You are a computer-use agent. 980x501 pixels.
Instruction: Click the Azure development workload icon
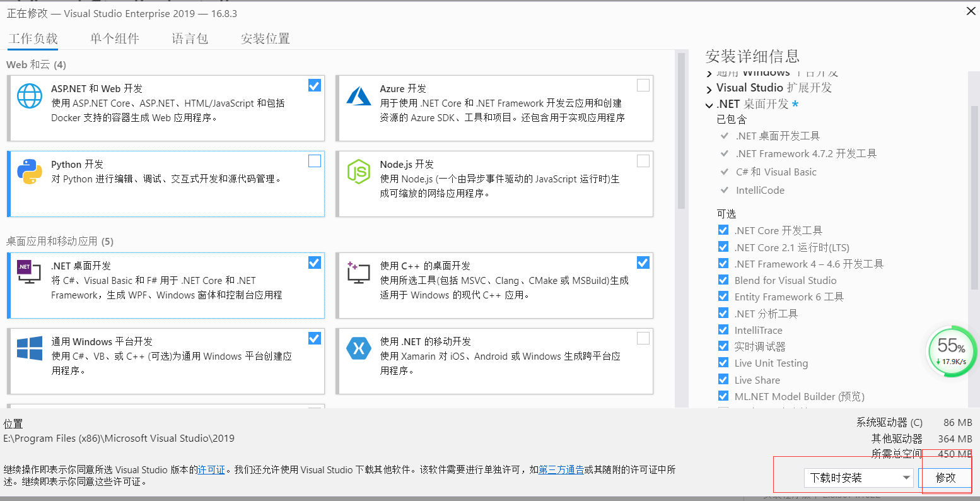point(358,96)
